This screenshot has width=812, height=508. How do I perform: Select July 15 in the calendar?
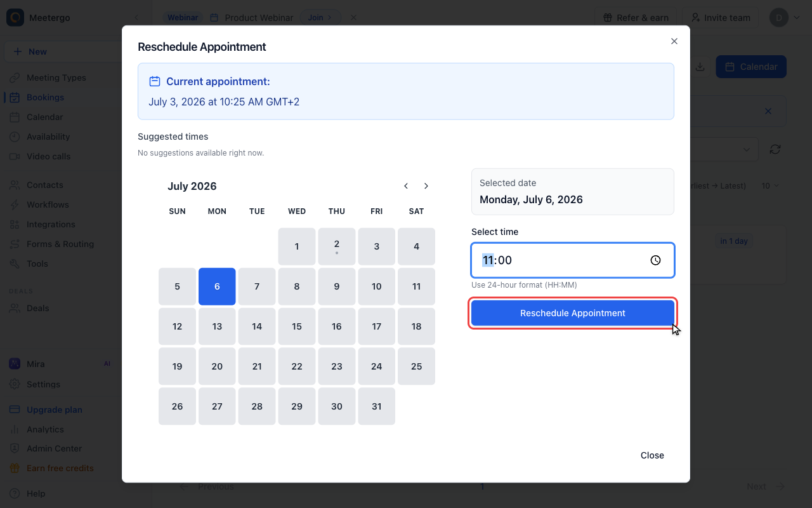coord(297,326)
